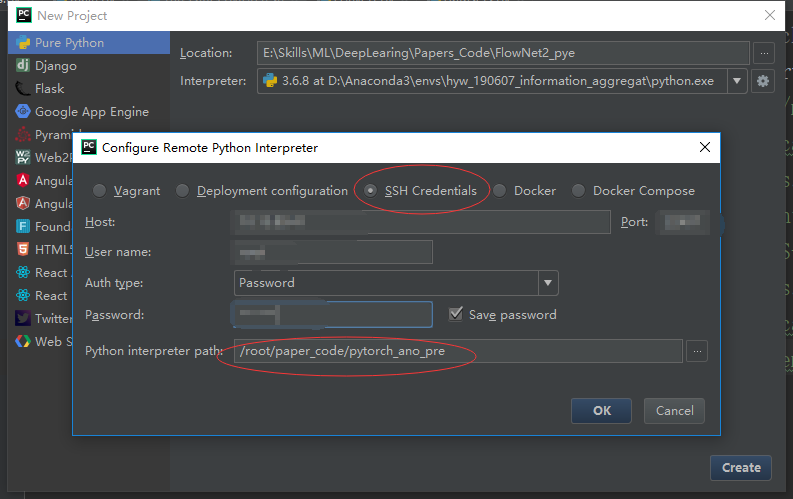
Task: Browse for Python interpreter path
Action: (x=697, y=351)
